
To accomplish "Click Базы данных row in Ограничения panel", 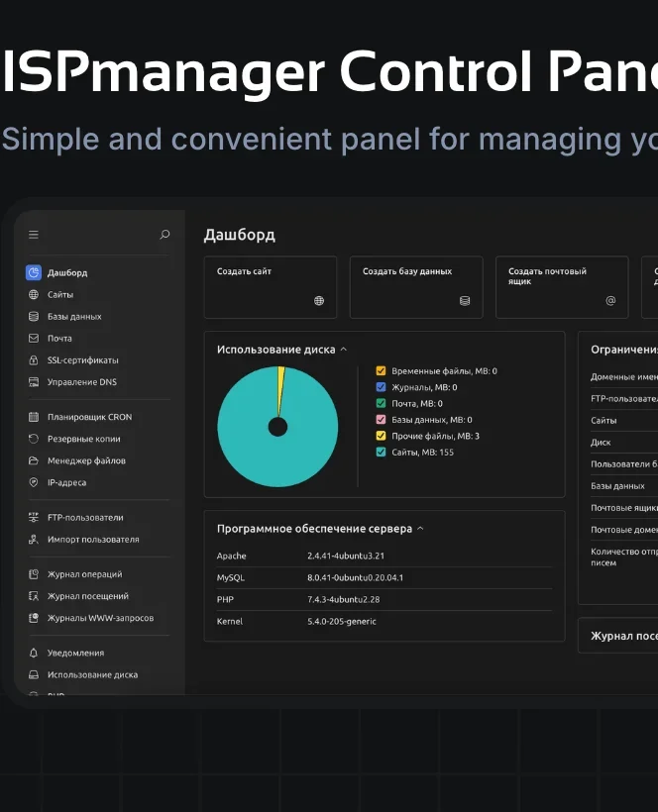I will (x=624, y=486).
